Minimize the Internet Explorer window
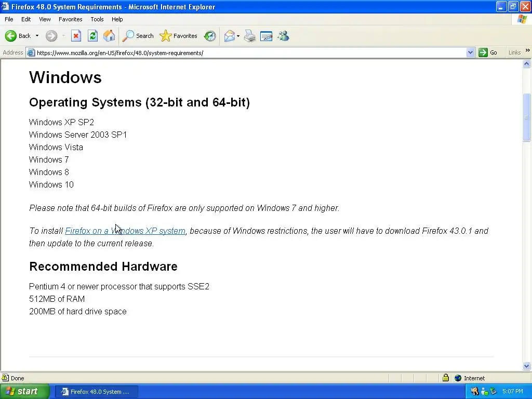Image resolution: width=532 pixels, height=399 pixels. click(501, 6)
